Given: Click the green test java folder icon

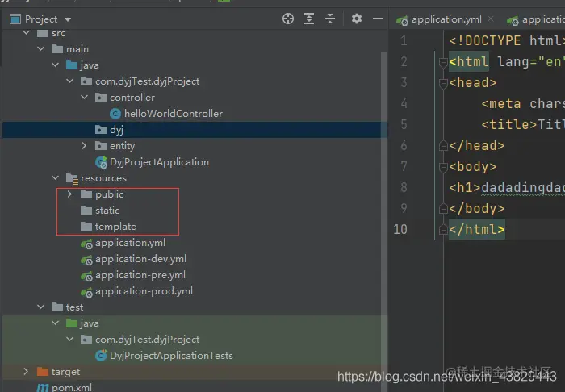Looking at the screenshot, I should click(x=72, y=323).
